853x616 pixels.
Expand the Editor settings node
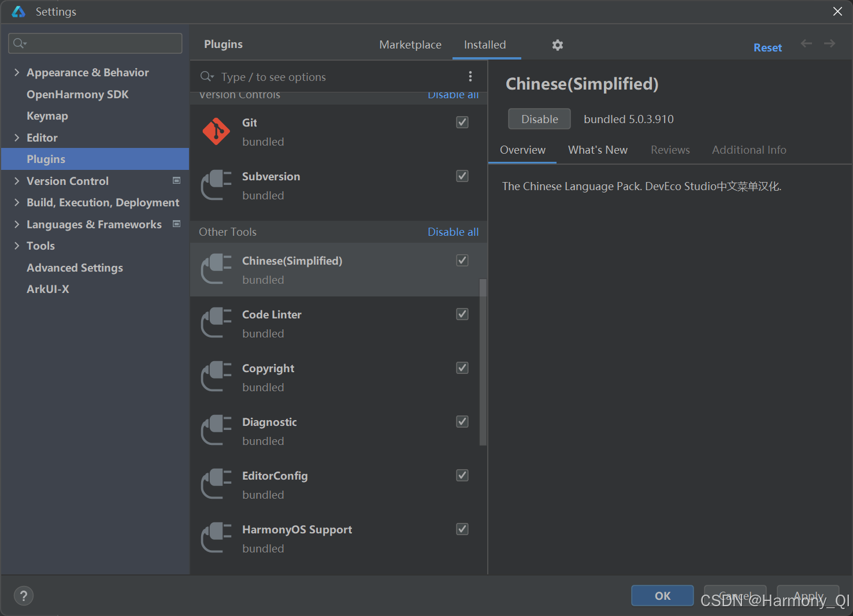click(x=17, y=138)
